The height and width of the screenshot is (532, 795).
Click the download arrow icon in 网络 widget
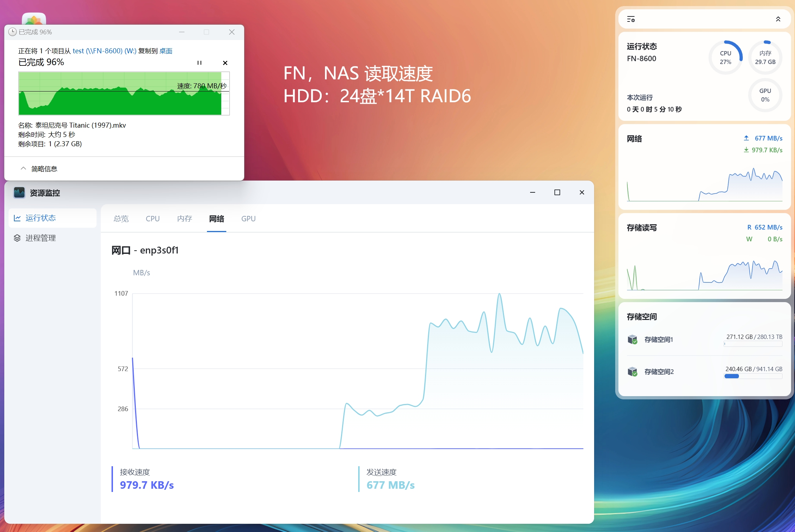[x=746, y=150]
